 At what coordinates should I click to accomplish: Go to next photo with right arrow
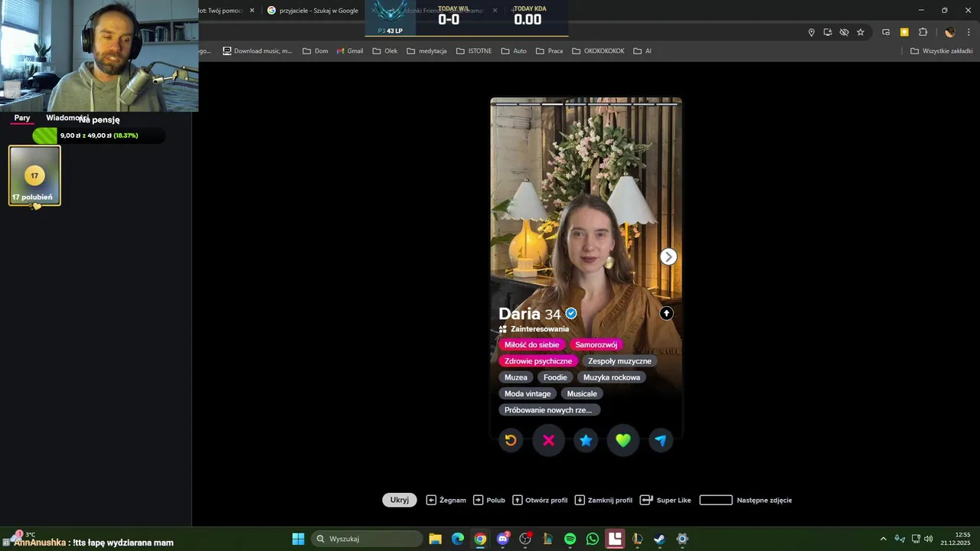click(x=668, y=257)
